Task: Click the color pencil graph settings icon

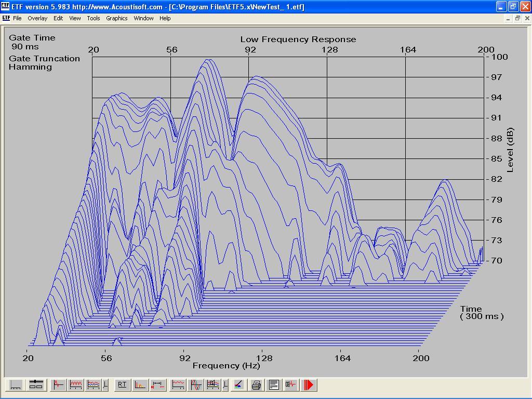Action: point(238,385)
